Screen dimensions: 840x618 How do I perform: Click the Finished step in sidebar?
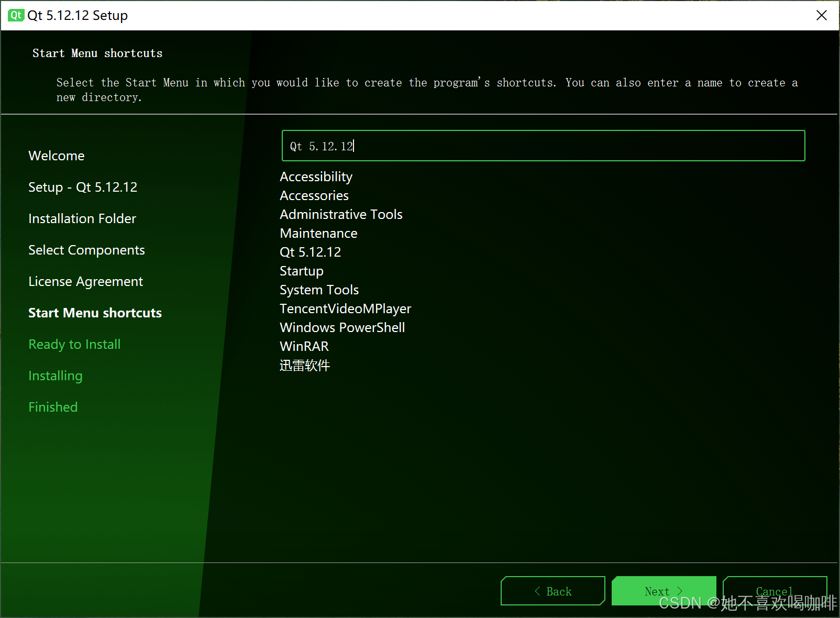53,407
